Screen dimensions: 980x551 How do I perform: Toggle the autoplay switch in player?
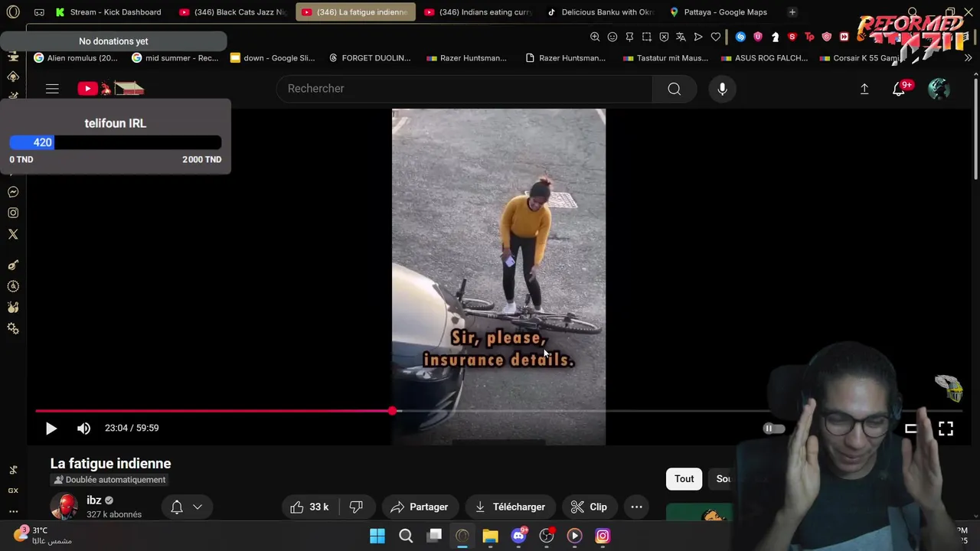[773, 429]
